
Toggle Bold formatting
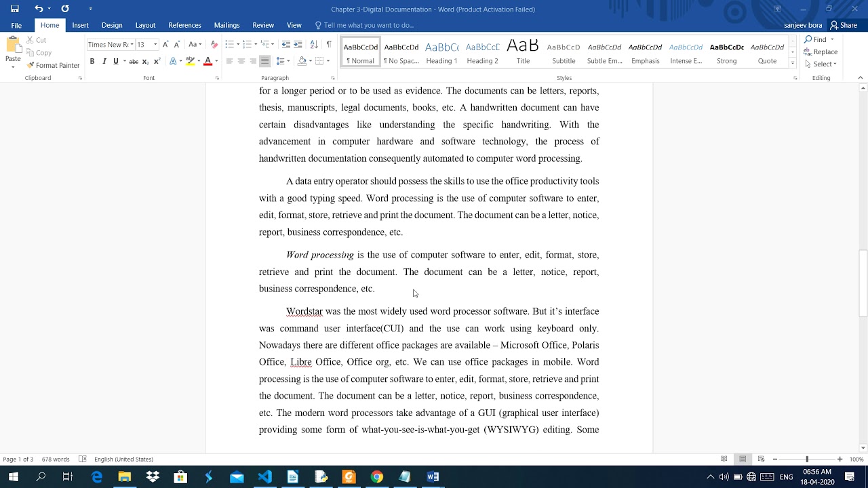(x=92, y=61)
